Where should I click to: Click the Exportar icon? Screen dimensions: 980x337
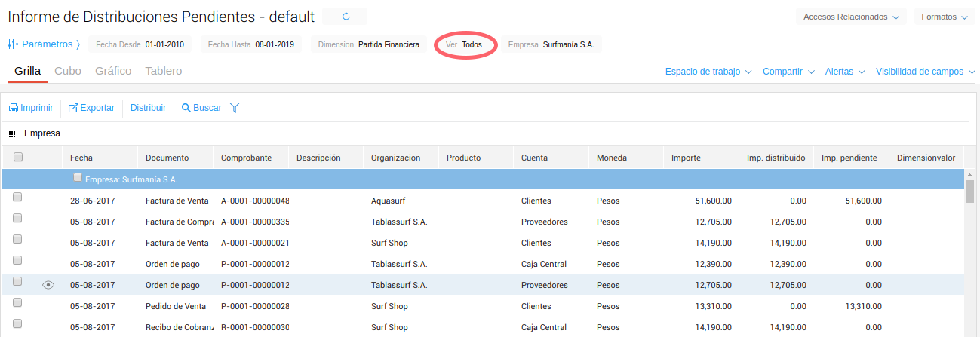coord(73,108)
